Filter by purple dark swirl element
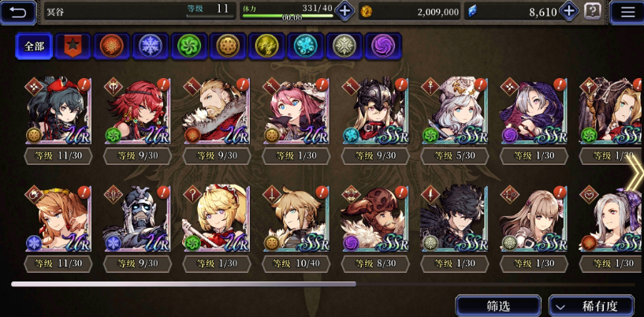Viewport: 644px width, 317px height. click(x=383, y=46)
